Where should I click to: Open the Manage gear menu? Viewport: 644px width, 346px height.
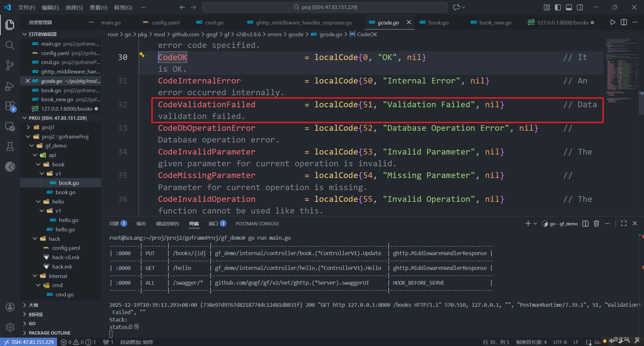pos(10,327)
